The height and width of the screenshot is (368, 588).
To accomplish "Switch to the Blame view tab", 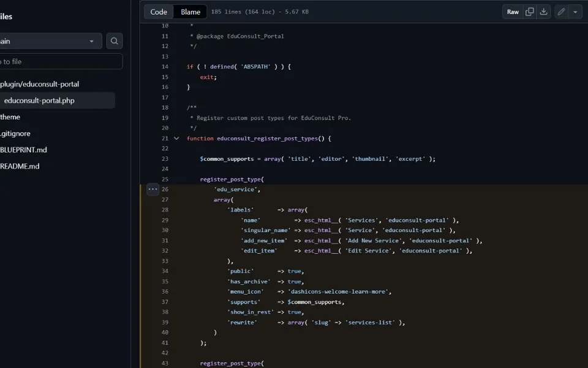I will click(x=190, y=12).
